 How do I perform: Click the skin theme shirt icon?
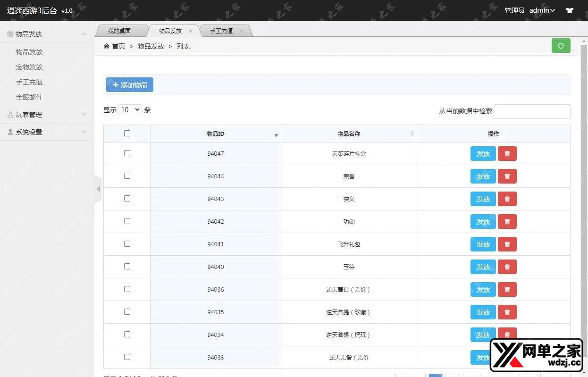(570, 10)
